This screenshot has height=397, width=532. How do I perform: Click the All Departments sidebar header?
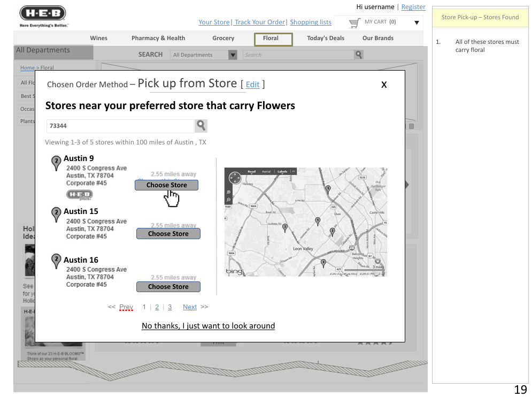point(53,52)
